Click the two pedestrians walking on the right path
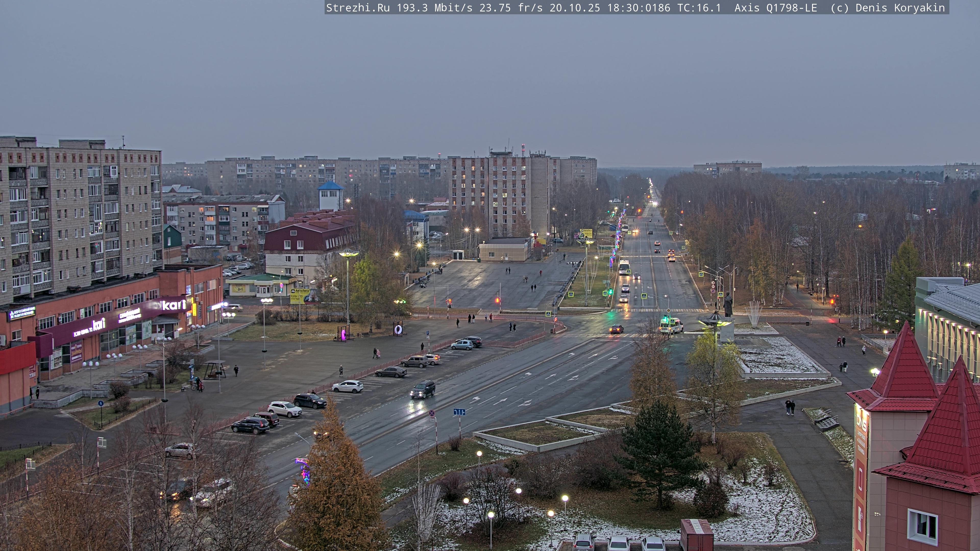 click(x=790, y=407)
